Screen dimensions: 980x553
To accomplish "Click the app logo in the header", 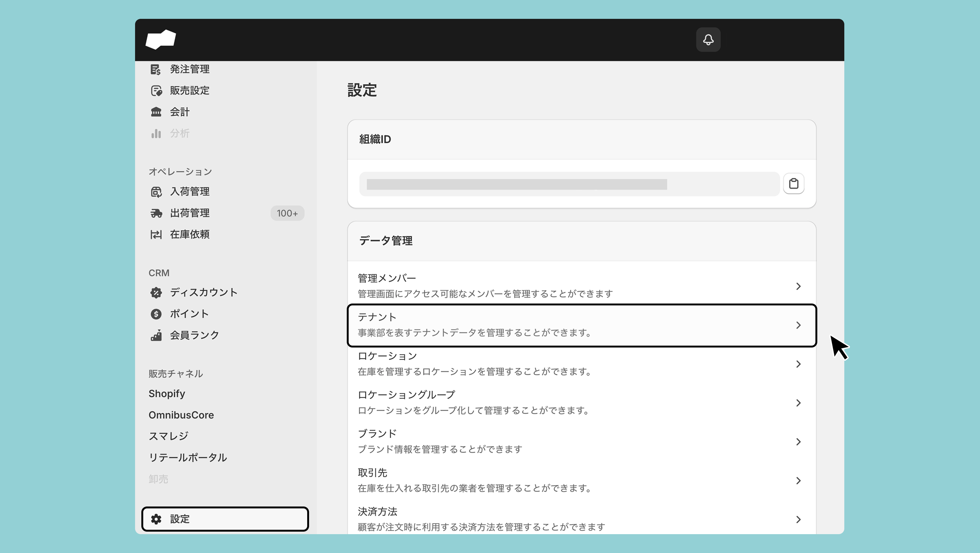I will tap(161, 40).
